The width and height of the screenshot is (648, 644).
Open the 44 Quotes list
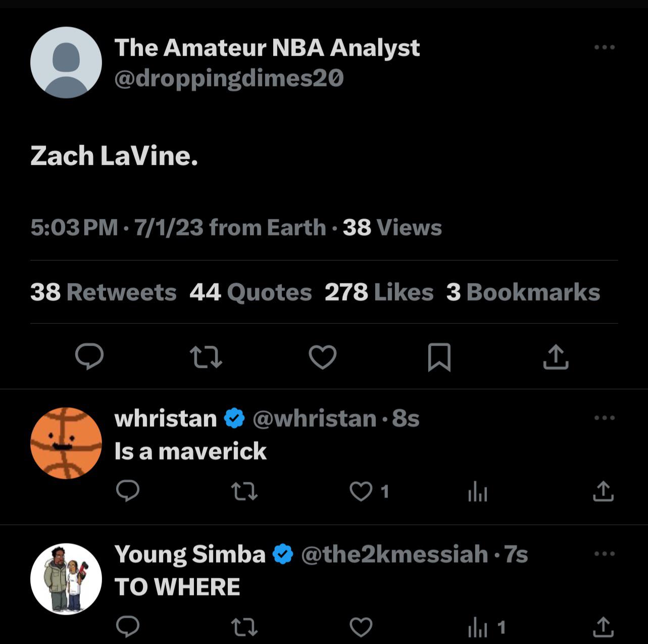pos(251,292)
